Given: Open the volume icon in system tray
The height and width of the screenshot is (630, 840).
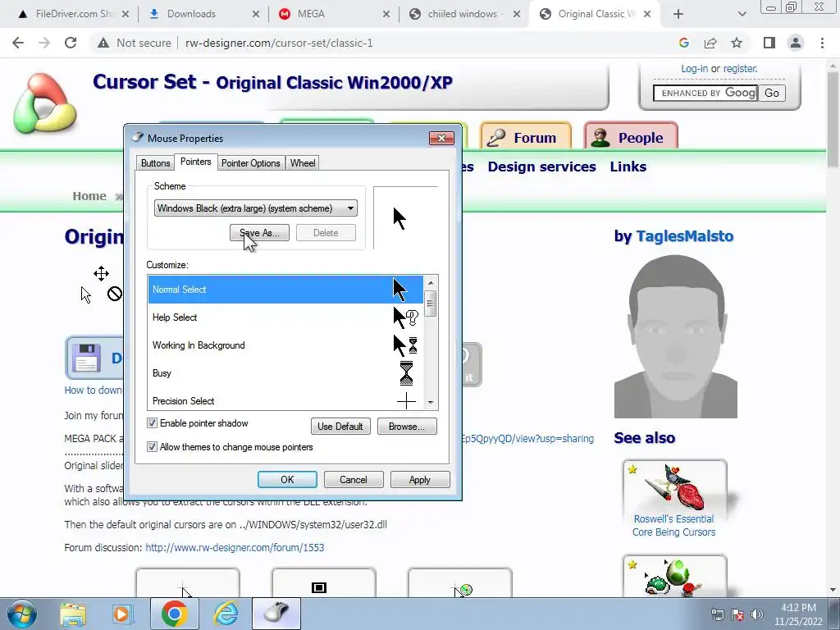Looking at the screenshot, I should (x=757, y=614).
